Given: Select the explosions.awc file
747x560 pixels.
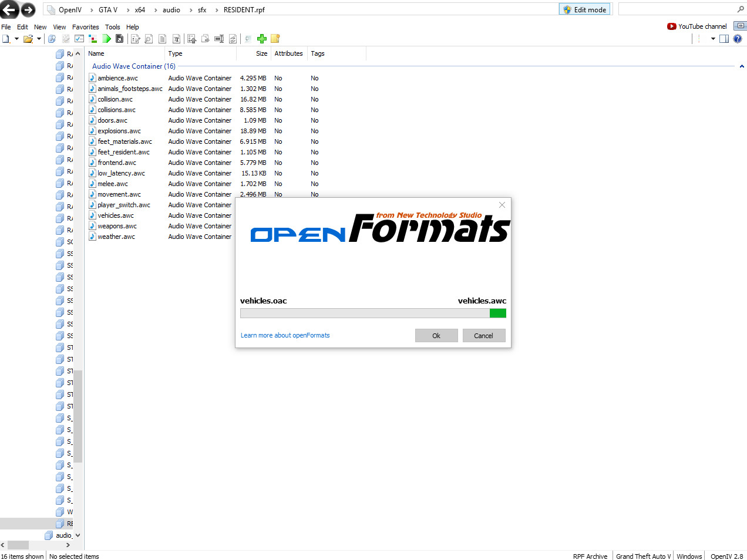Looking at the screenshot, I should (x=119, y=131).
